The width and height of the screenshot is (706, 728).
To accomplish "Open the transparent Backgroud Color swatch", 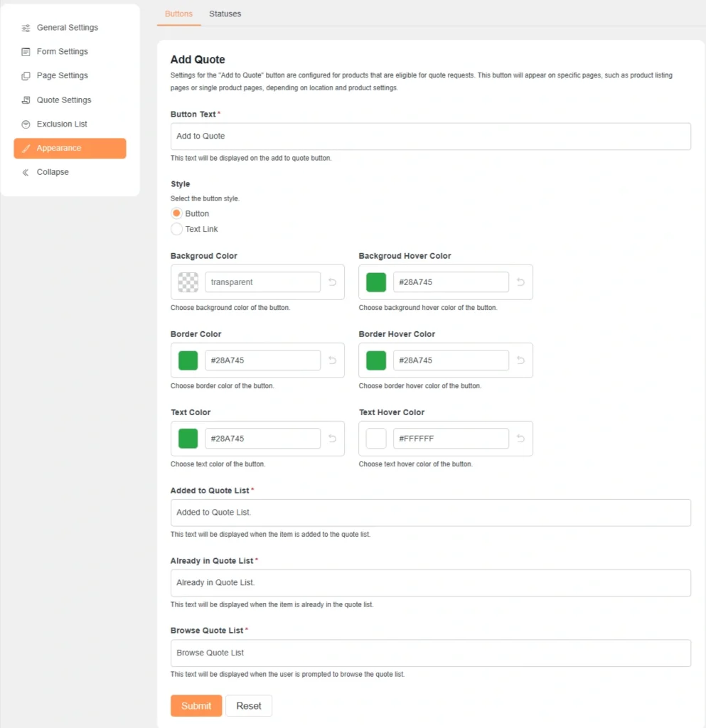I will 187,282.
